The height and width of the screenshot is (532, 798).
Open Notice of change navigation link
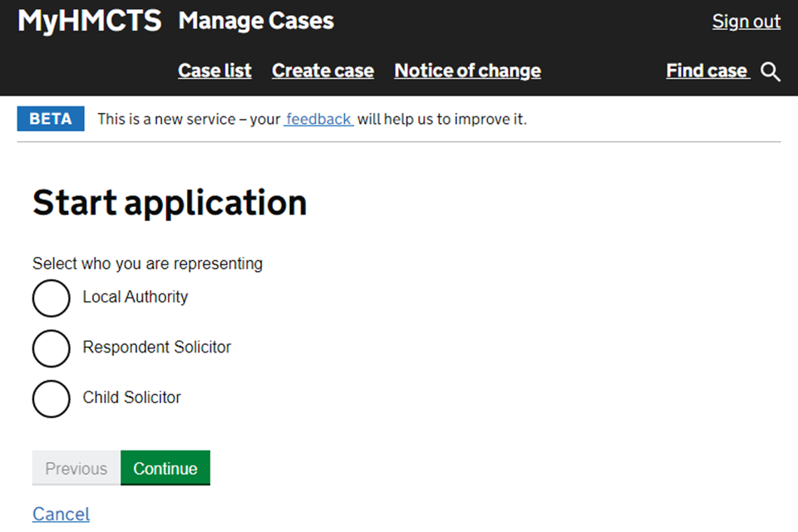click(x=467, y=71)
